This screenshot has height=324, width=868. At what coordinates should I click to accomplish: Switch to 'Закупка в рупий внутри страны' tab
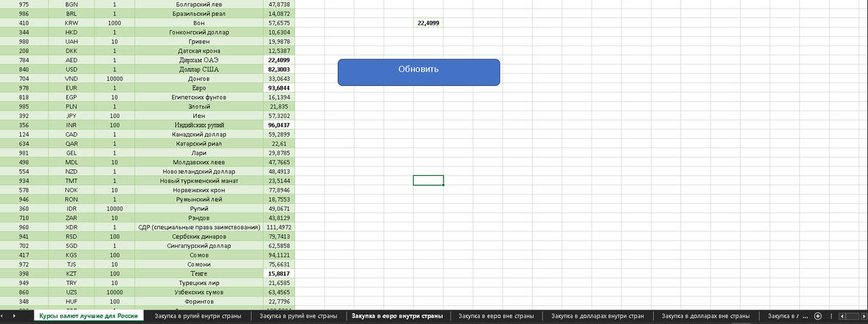pos(197,316)
